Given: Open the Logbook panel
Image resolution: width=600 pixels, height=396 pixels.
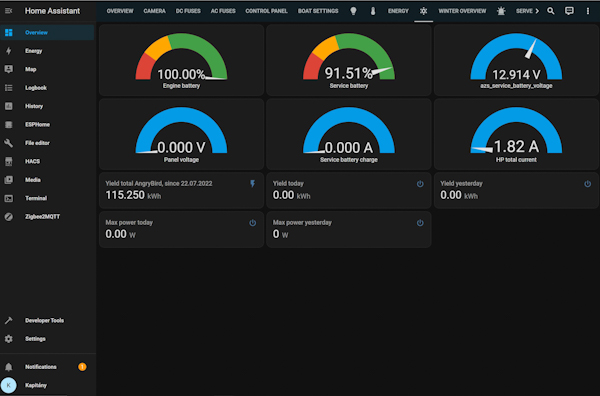Looking at the screenshot, I should click(x=47, y=88).
